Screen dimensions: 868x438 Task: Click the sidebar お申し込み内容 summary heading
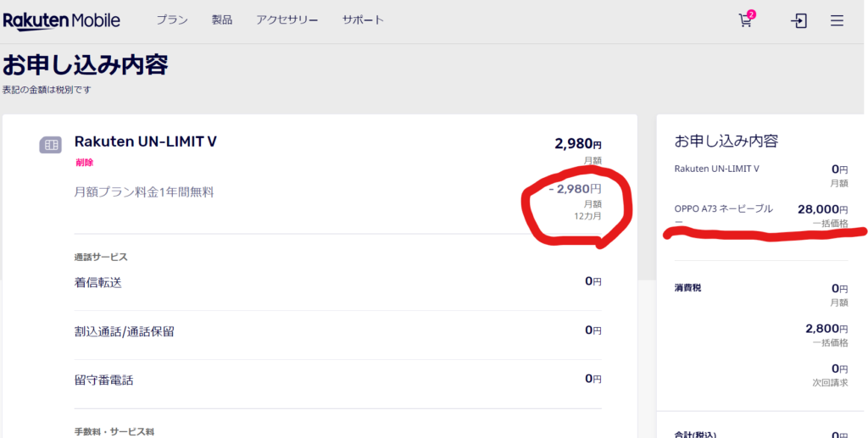click(726, 141)
